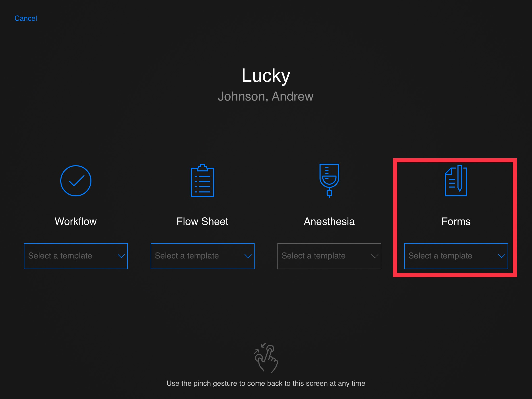Viewport: 532px width, 399px height.
Task: Tap the Flow Sheet clipboard icon
Action: [202, 181]
